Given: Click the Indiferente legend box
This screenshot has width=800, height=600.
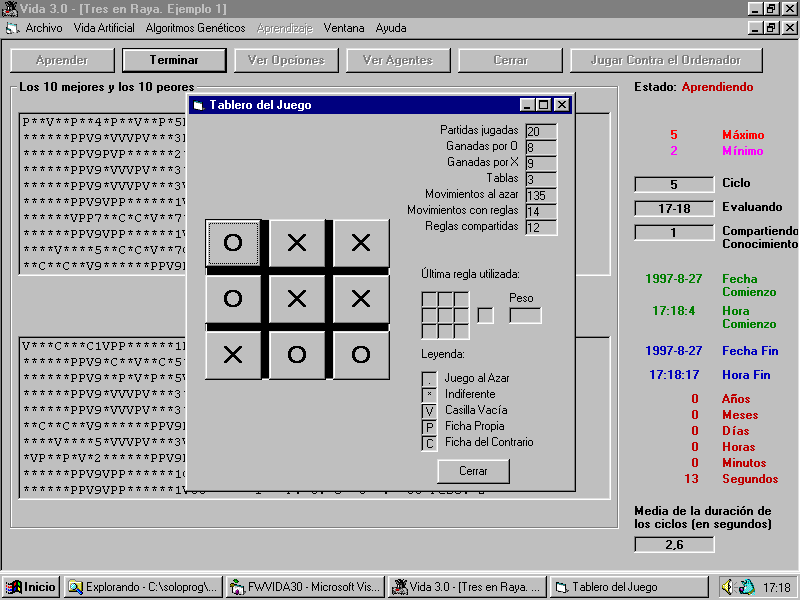Looking at the screenshot, I should (429, 395).
